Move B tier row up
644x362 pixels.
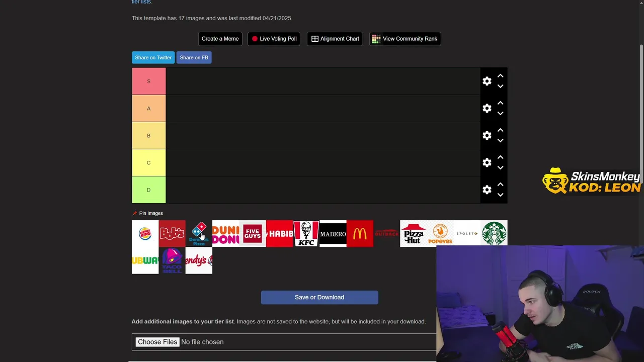(500, 130)
